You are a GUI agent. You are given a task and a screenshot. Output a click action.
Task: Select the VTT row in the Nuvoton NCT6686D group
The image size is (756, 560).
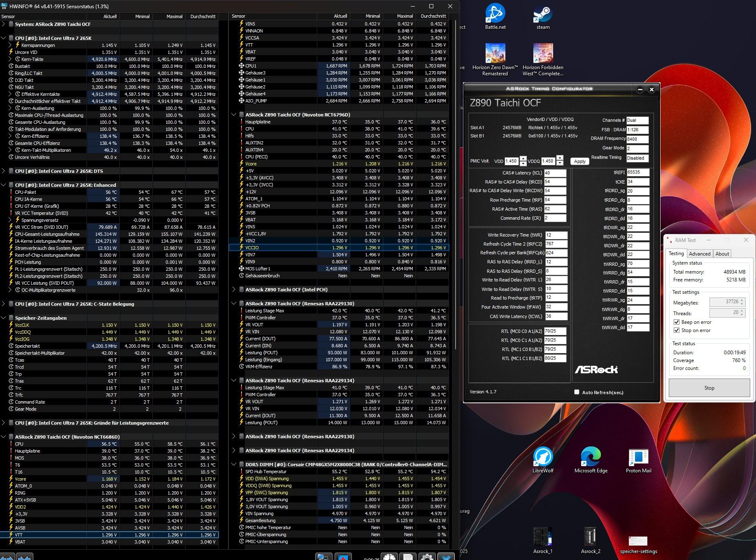tap(109, 535)
